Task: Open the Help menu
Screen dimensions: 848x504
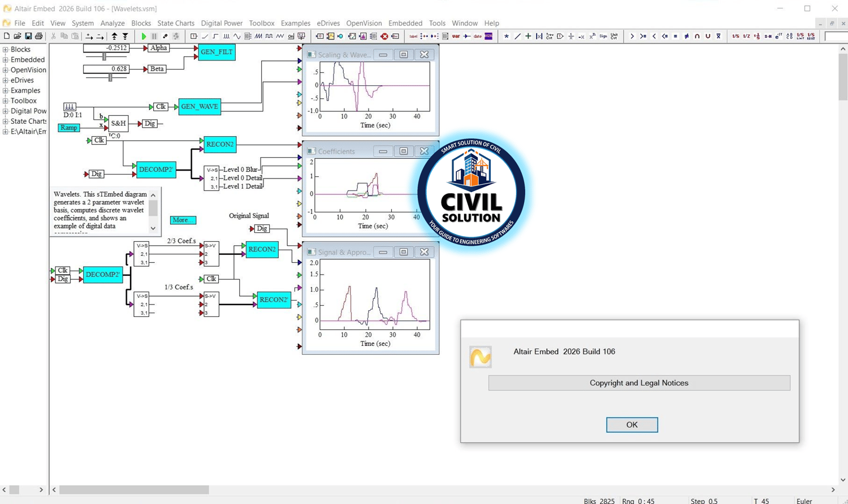Action: [x=491, y=23]
